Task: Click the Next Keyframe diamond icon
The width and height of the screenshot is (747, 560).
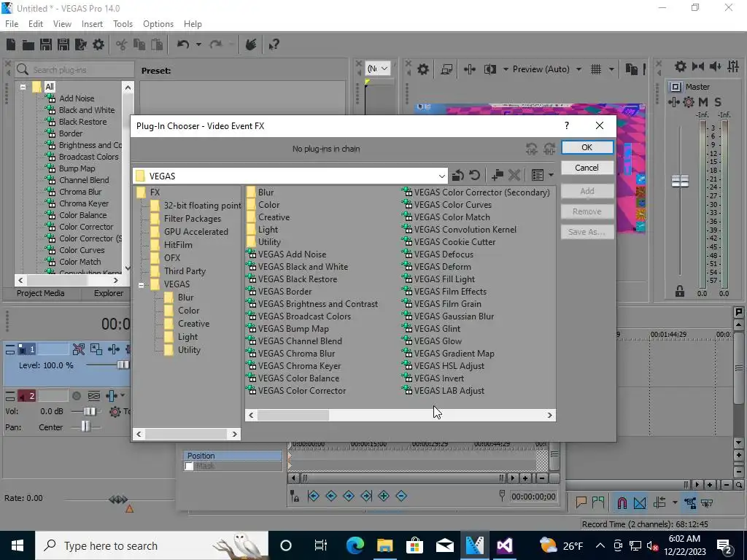Action: pyautogui.click(x=349, y=496)
